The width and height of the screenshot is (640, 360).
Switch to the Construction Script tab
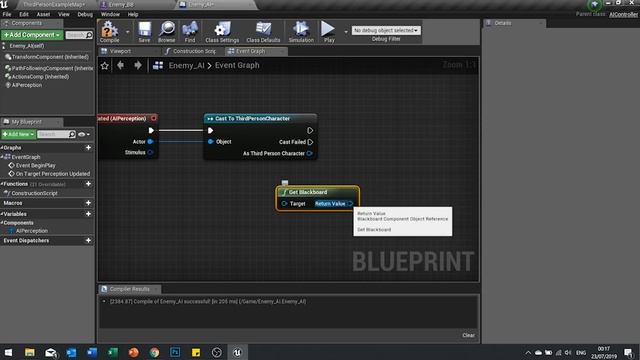[194, 51]
